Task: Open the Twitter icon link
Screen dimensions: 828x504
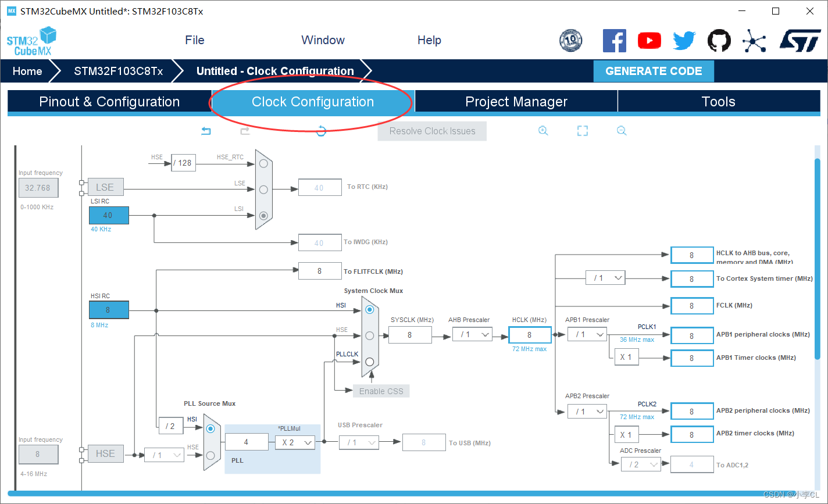Action: [684, 40]
